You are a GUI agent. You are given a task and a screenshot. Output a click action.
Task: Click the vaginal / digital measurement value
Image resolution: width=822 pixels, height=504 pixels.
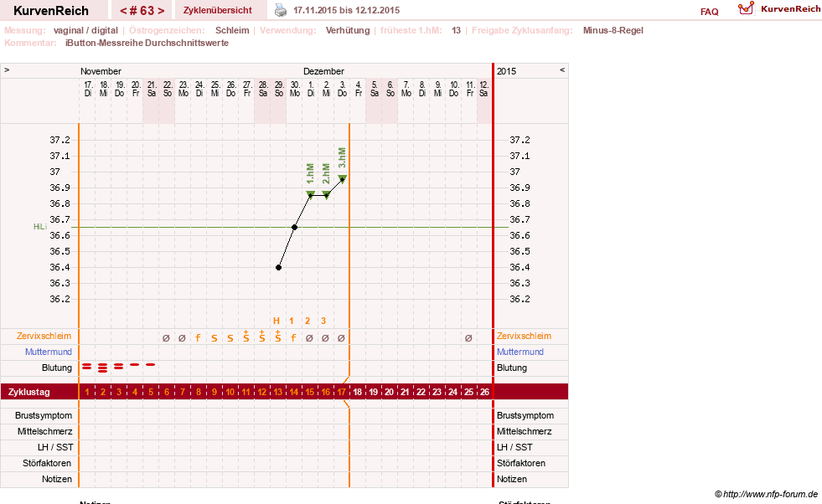(85, 30)
